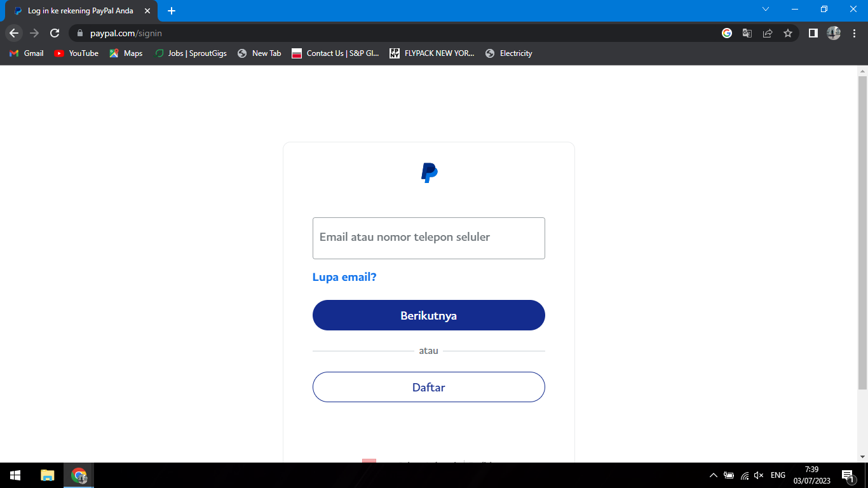Open the Contact Us | S&P bookmark
The width and height of the screenshot is (868, 488).
click(335, 53)
